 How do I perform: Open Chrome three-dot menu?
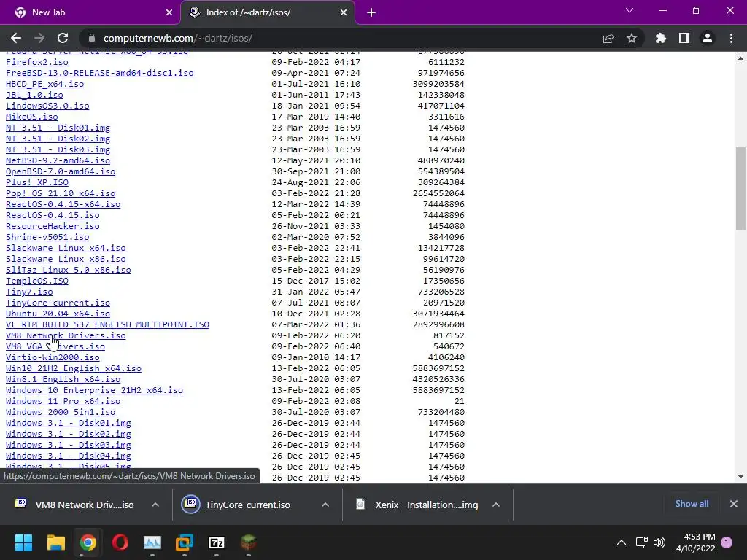pos(731,38)
